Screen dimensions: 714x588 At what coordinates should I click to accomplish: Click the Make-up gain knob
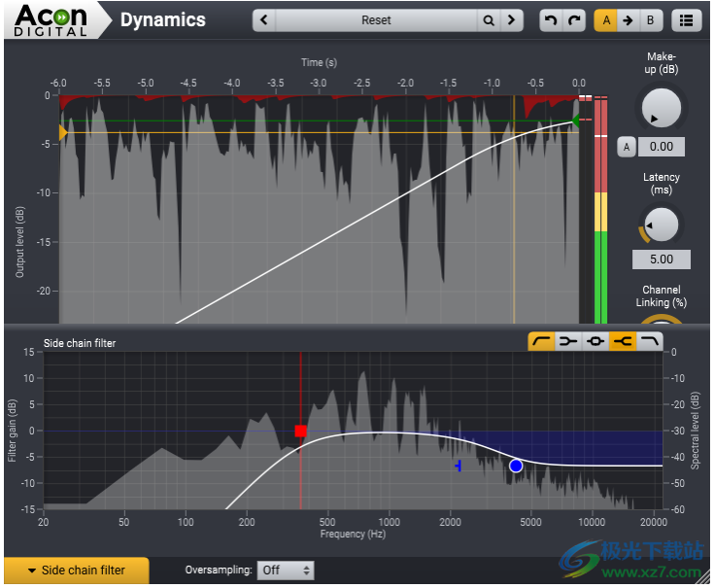coord(662,109)
